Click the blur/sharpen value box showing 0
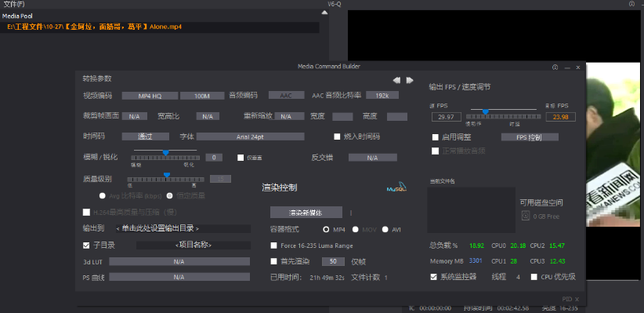This screenshot has height=313, width=644. point(214,158)
